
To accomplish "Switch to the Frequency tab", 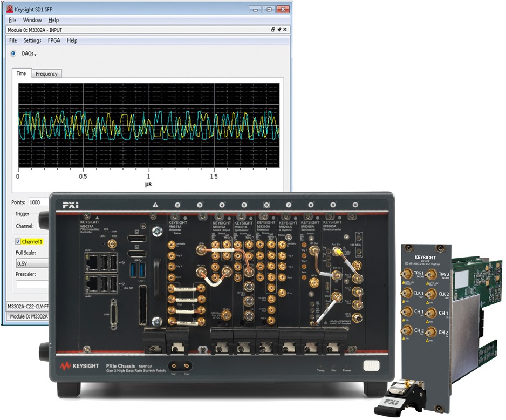I will tap(46, 74).
